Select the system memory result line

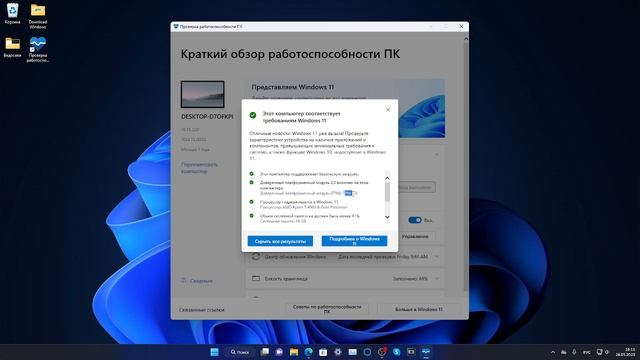pyautogui.click(x=309, y=218)
